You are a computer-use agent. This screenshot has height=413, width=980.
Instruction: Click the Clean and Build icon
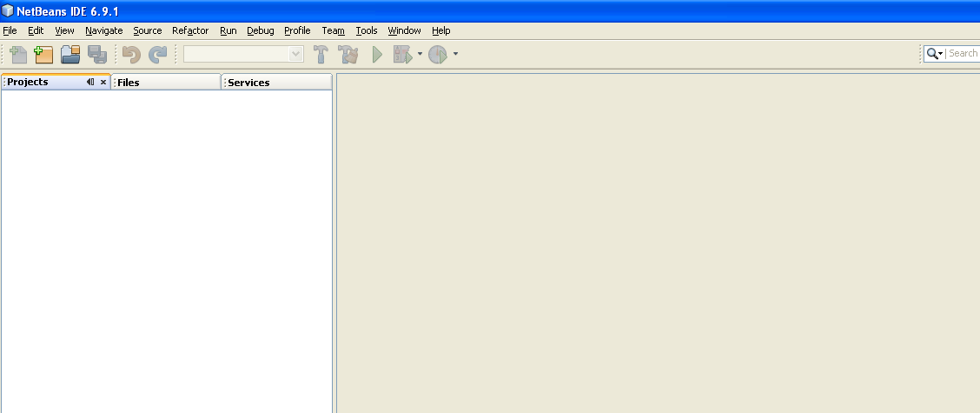348,55
